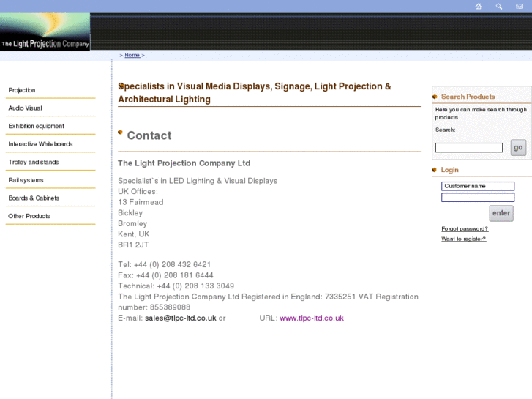Click the BR1 2JT postcode text
The width and height of the screenshot is (532, 399).
[x=133, y=245]
